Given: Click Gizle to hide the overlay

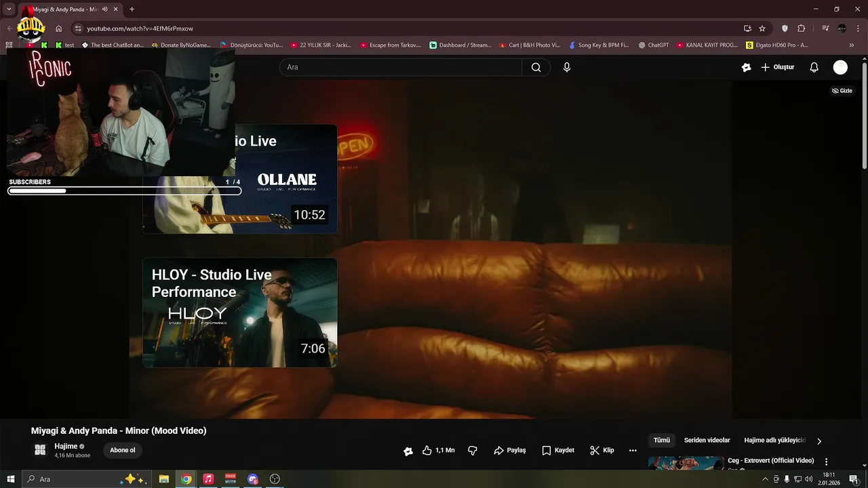Looking at the screenshot, I should tap(842, 91).
